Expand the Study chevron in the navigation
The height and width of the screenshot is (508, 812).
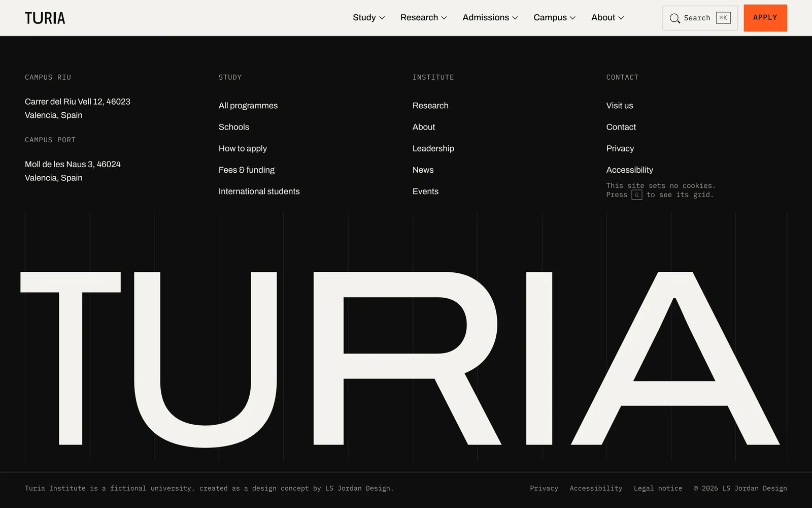coord(382,18)
